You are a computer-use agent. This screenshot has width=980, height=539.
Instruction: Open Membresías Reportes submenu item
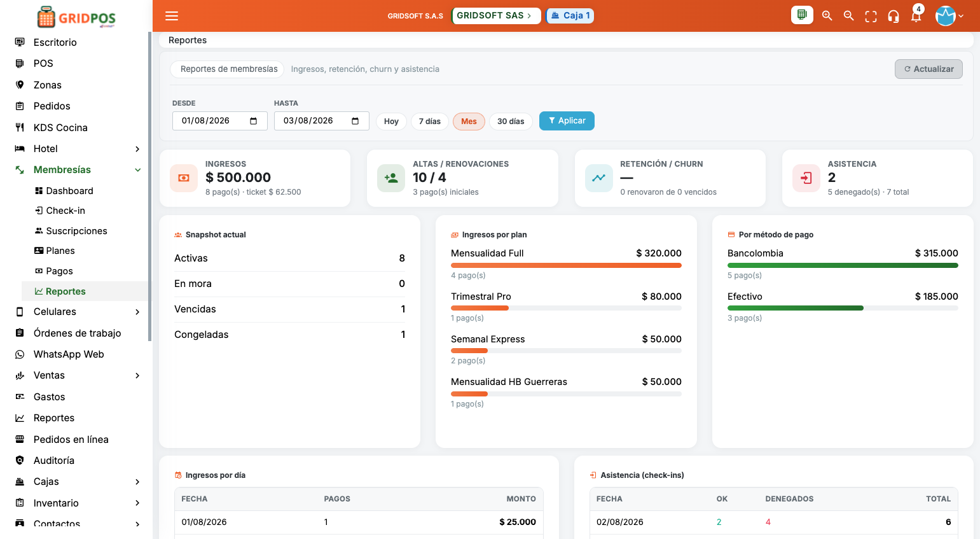click(x=85, y=291)
